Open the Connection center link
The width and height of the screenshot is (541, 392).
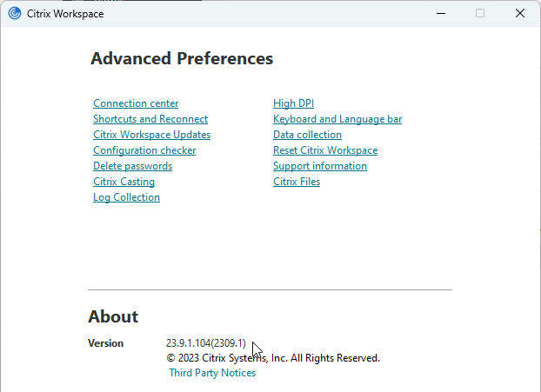tap(136, 103)
